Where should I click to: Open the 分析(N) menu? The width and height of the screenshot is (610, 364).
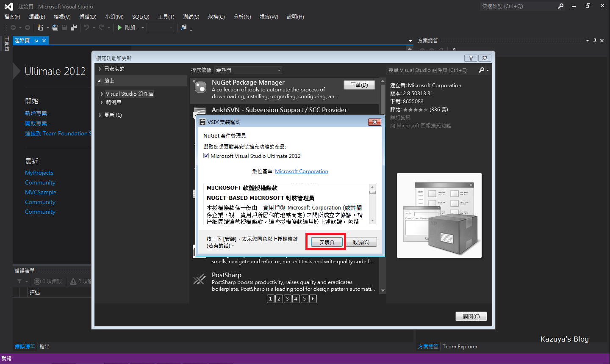(x=242, y=17)
